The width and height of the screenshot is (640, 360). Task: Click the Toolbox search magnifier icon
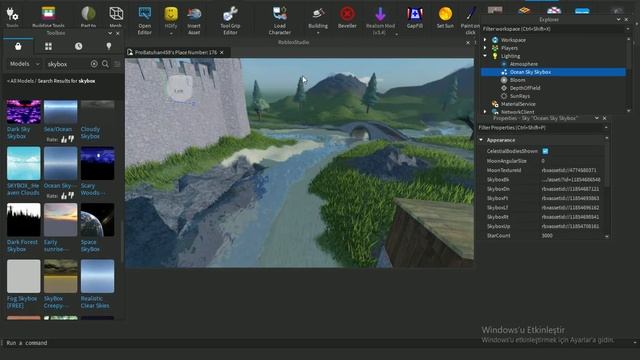(105, 64)
